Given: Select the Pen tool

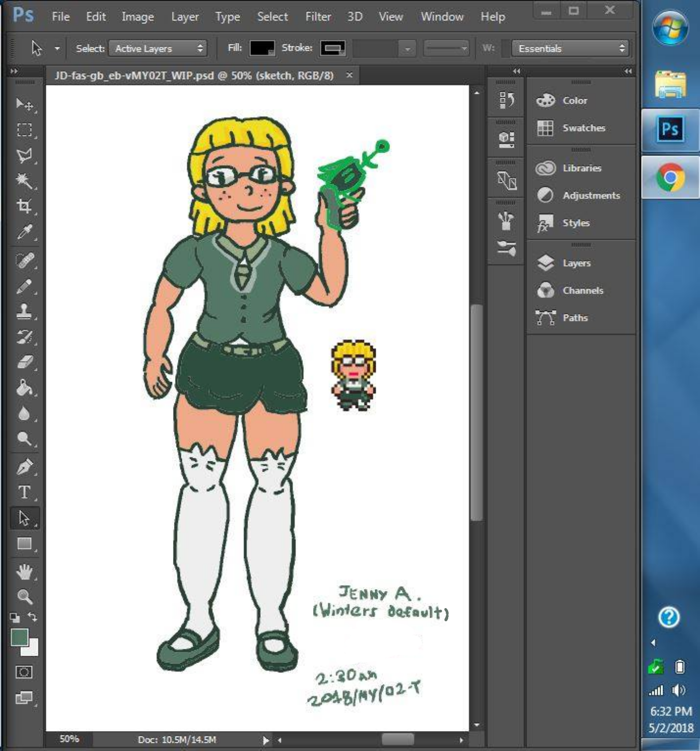Looking at the screenshot, I should (24, 467).
